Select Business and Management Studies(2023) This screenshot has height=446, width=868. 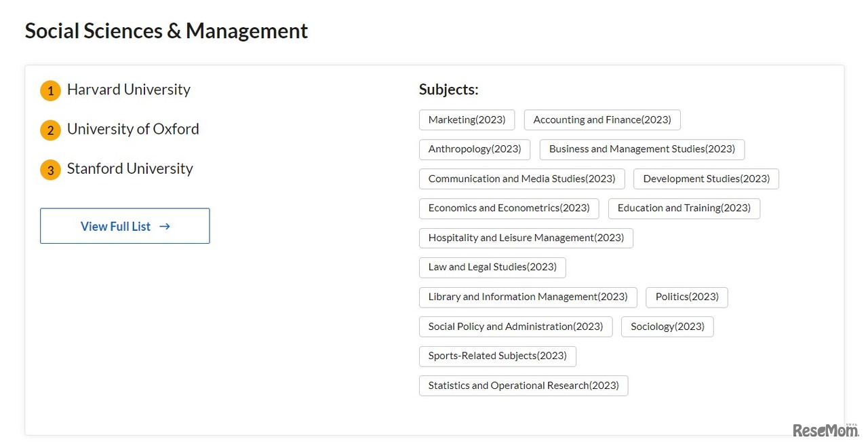[x=642, y=149]
